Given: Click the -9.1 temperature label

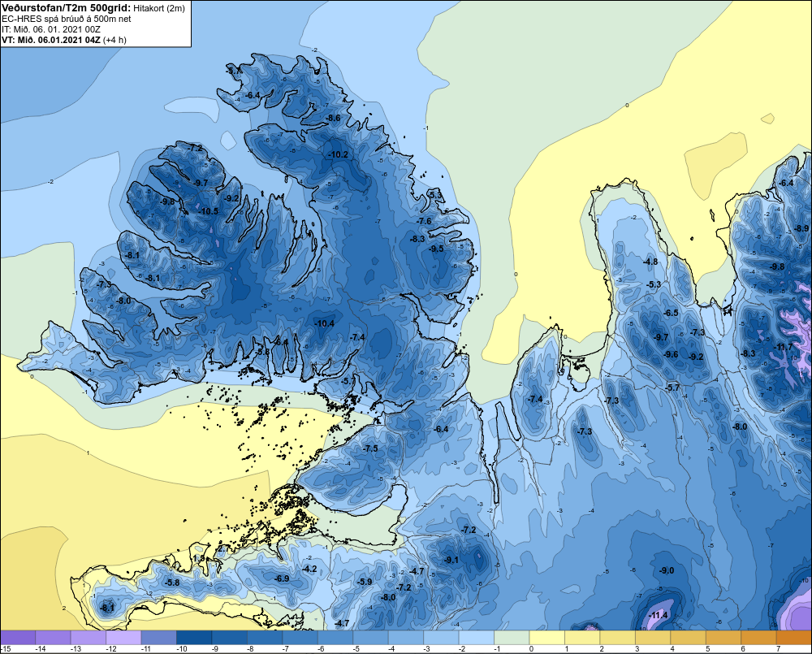Looking at the screenshot, I should [451, 560].
